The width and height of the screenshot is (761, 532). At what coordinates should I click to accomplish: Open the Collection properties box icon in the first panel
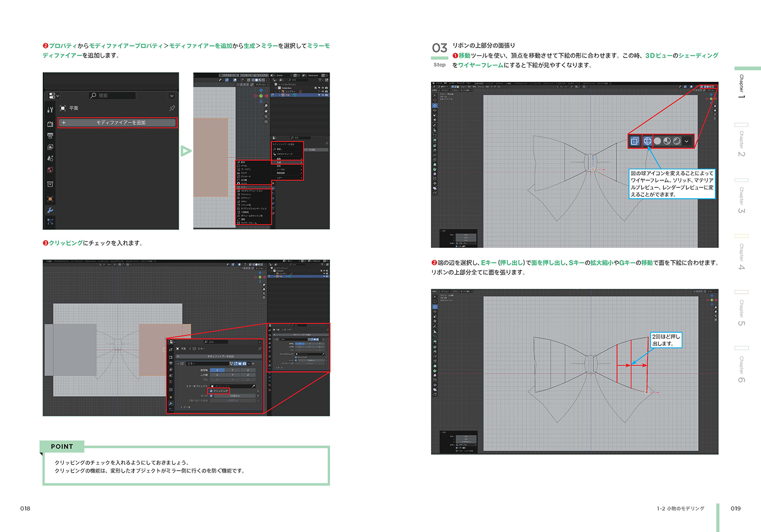tap(50, 184)
